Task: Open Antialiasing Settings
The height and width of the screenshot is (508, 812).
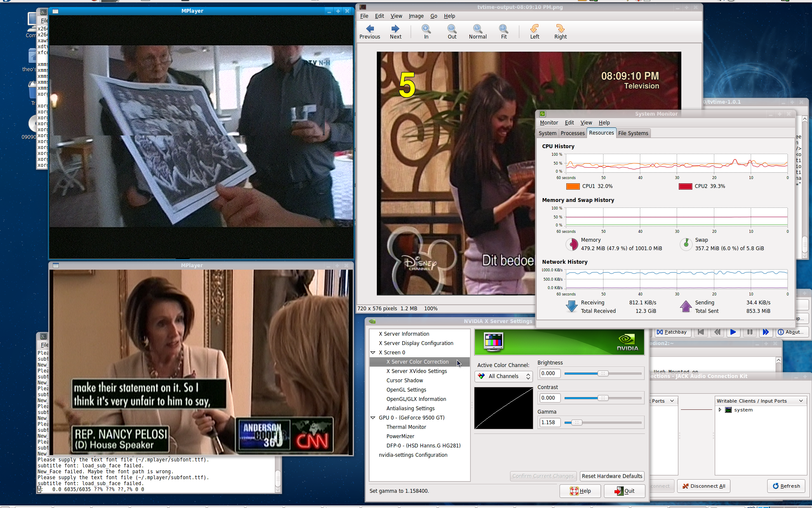Action: tap(410, 409)
